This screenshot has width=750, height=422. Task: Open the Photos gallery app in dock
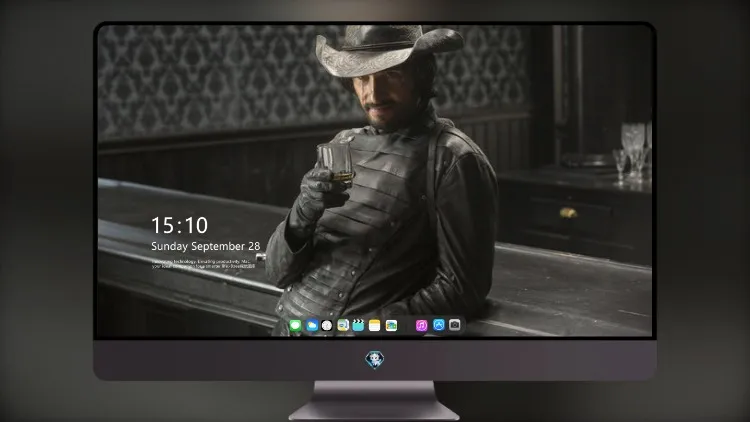click(391, 326)
